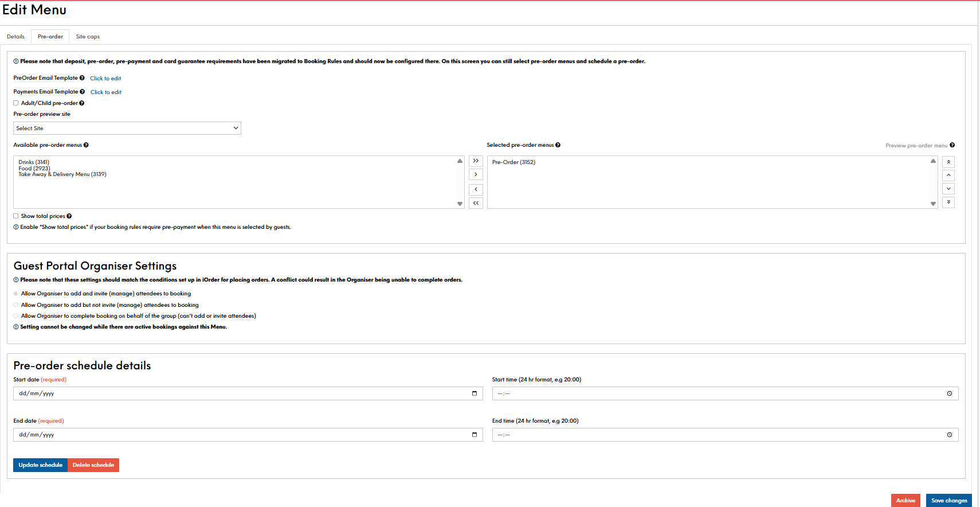This screenshot has height=507, width=980.
Task: Move selected menu to top of list
Action: pyautogui.click(x=948, y=162)
